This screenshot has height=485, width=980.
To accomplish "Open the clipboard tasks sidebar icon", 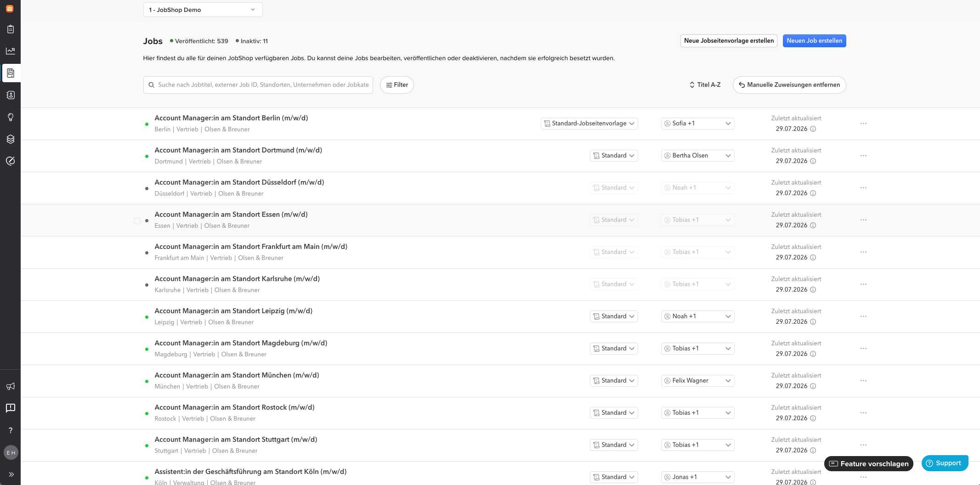I will click(10, 29).
